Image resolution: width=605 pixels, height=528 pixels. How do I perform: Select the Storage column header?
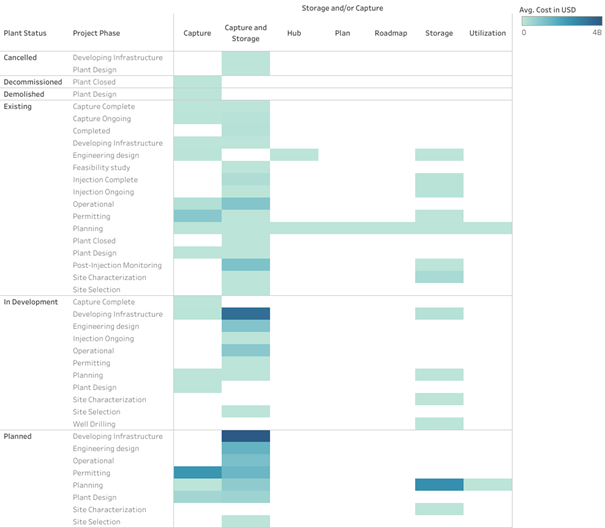[439, 33]
